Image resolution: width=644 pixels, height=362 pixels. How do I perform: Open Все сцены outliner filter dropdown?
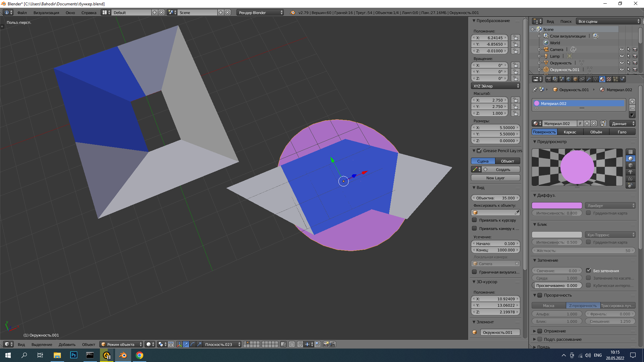click(608, 21)
